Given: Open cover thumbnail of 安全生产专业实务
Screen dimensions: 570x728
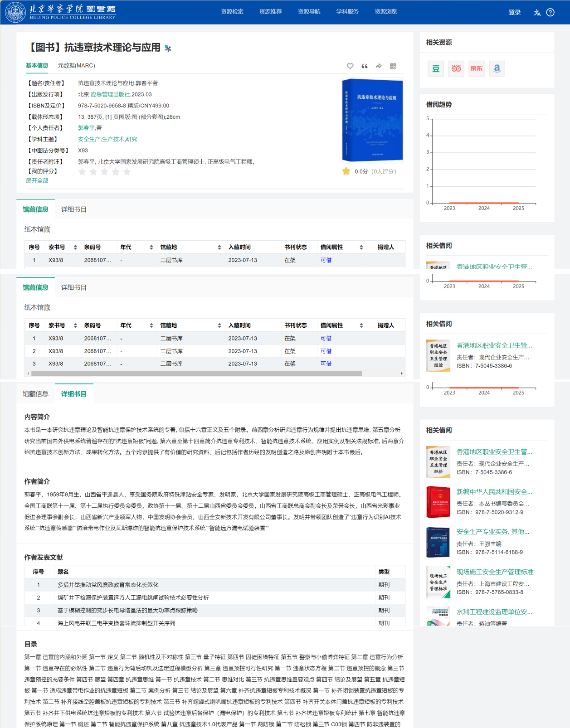Looking at the screenshot, I should pos(438,542).
